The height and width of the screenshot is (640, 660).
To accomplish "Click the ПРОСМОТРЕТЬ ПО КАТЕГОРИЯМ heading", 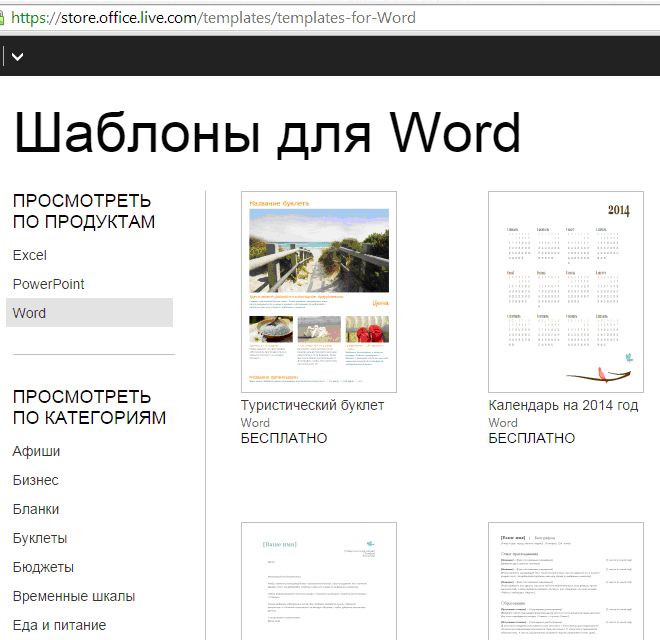I will (89, 408).
